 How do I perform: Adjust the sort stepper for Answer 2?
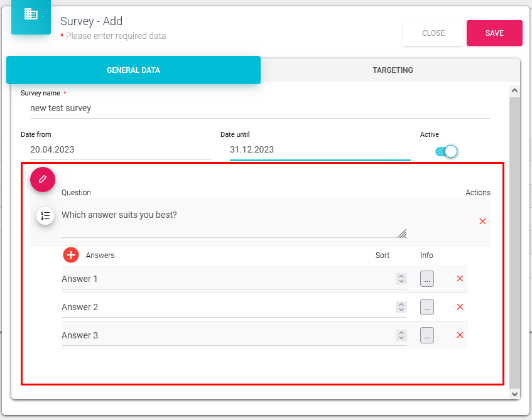[x=401, y=307]
